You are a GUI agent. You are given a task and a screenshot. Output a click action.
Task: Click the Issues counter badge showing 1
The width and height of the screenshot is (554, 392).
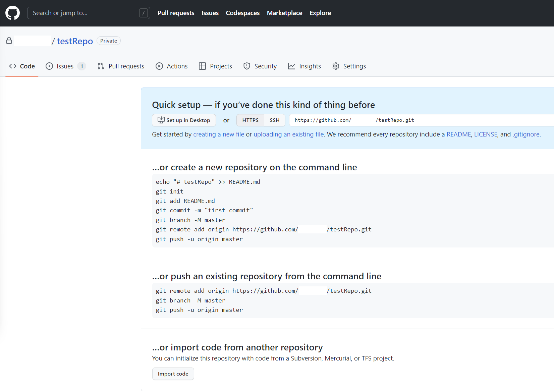(x=81, y=66)
